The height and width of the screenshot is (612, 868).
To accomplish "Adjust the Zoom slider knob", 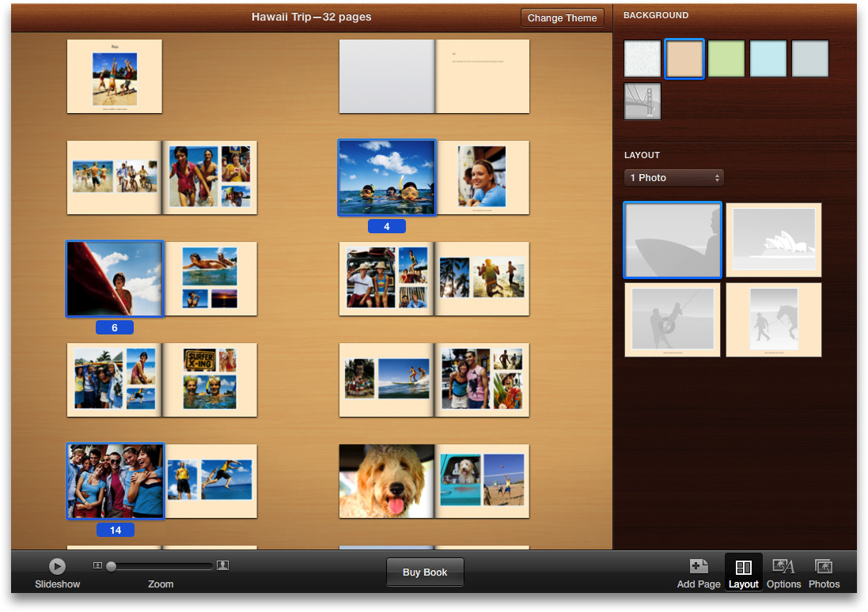I will [x=112, y=566].
